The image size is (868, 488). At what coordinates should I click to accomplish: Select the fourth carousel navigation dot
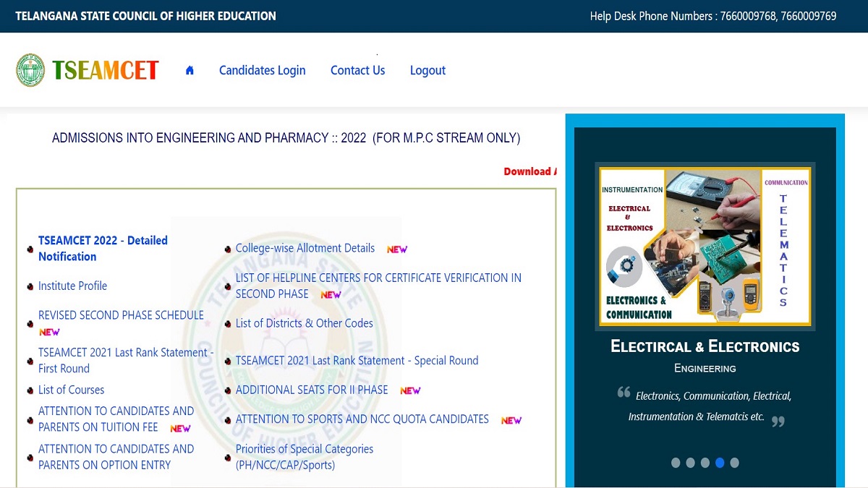coord(720,463)
